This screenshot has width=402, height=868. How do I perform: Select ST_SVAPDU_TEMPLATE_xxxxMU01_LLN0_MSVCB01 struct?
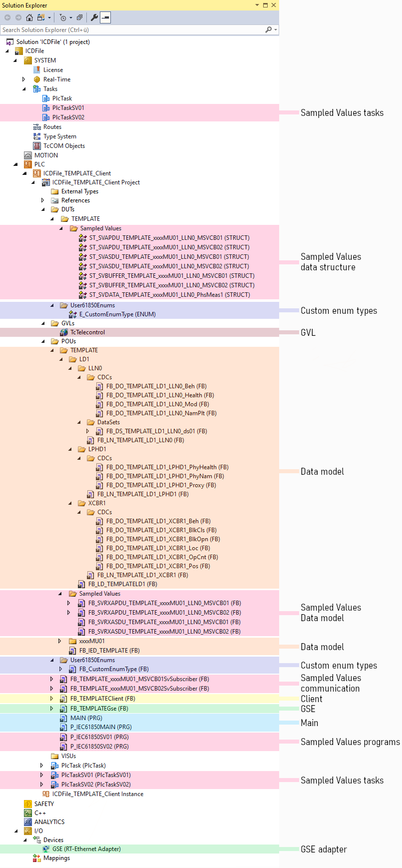coord(169,238)
